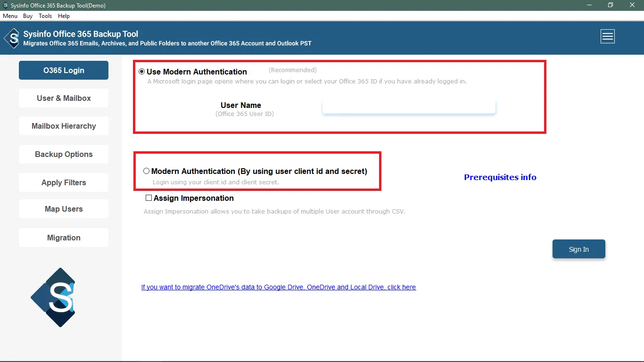Open the Mailbox Hierarchy step
644x362 pixels.
pyautogui.click(x=64, y=126)
